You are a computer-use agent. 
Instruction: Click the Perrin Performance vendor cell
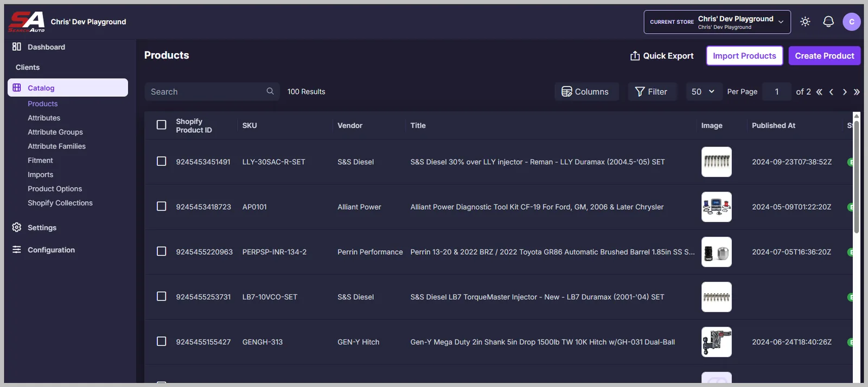pos(370,251)
